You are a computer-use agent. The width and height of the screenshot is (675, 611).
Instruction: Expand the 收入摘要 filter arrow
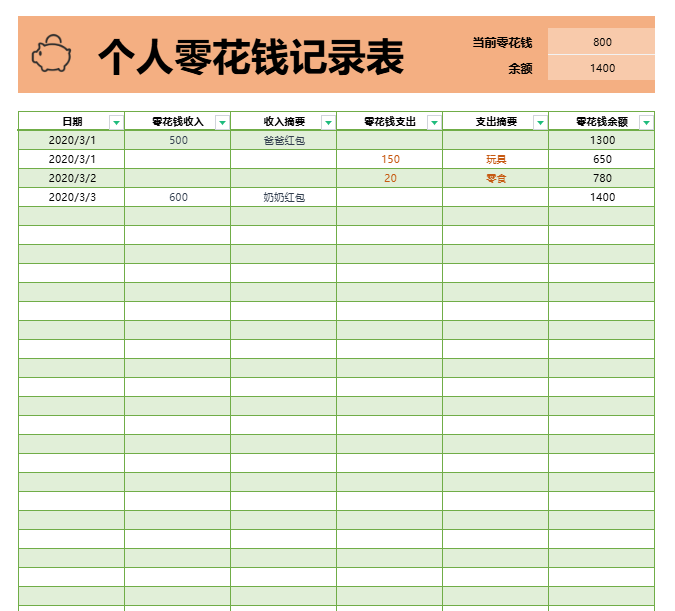pos(328,122)
